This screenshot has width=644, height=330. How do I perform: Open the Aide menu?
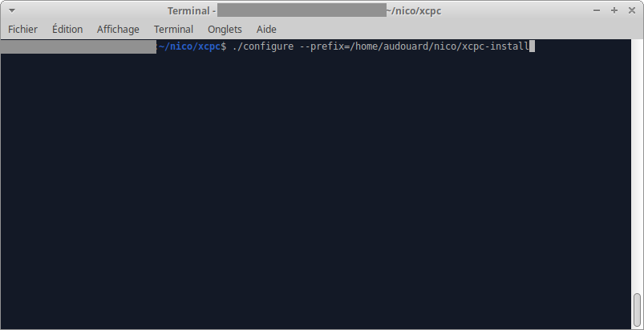tap(266, 29)
